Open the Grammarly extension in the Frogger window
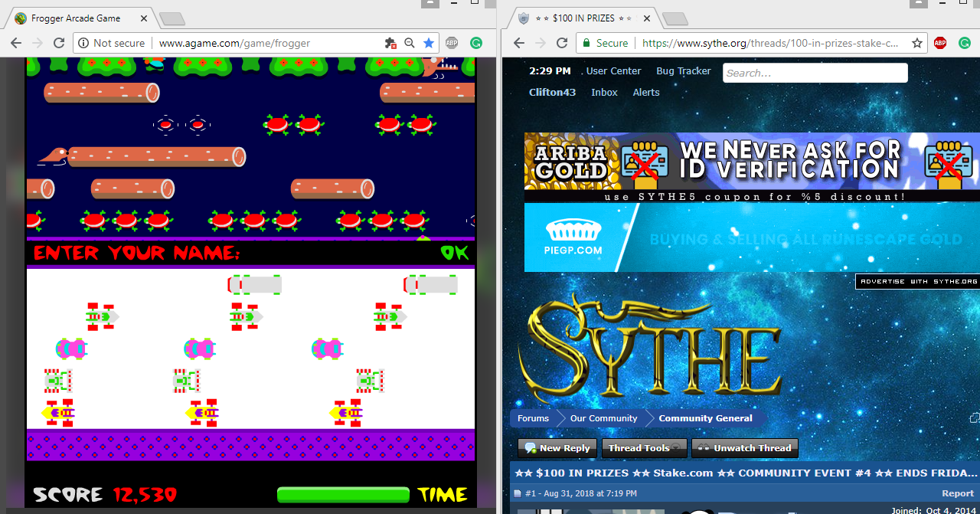This screenshot has height=514, width=980. [475, 44]
